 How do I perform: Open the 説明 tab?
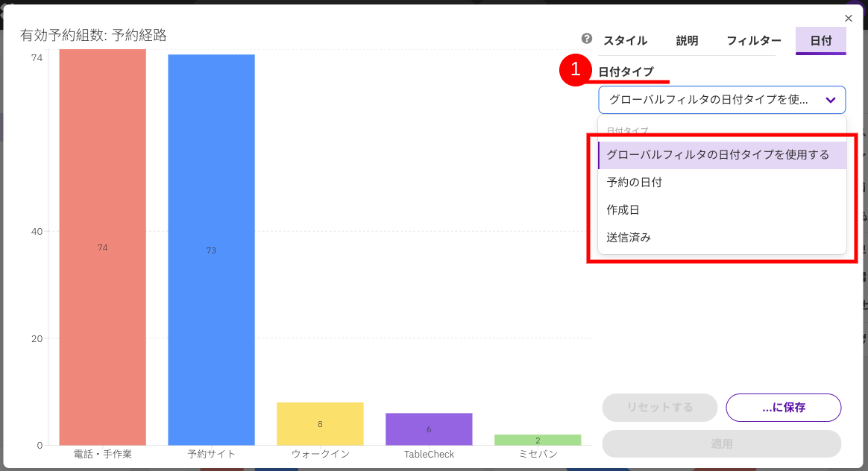click(687, 41)
